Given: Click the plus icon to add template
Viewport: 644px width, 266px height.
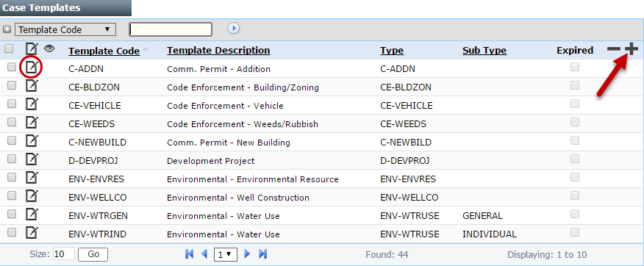Looking at the screenshot, I should pos(632,50).
